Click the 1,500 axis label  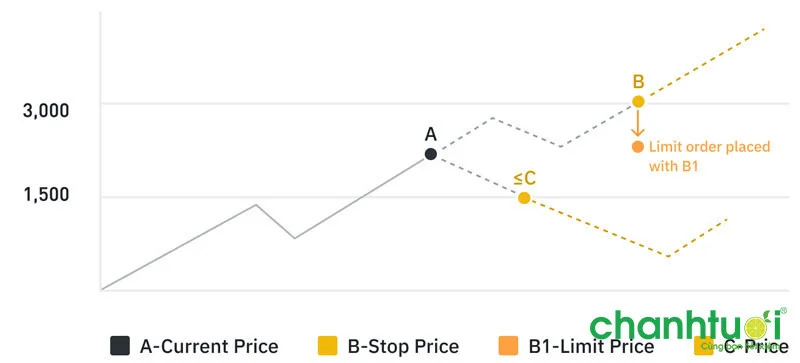click(46, 195)
